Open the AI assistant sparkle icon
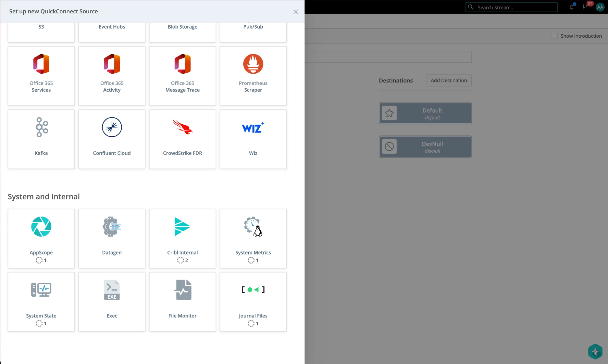This screenshot has height=364, width=608. [x=595, y=352]
